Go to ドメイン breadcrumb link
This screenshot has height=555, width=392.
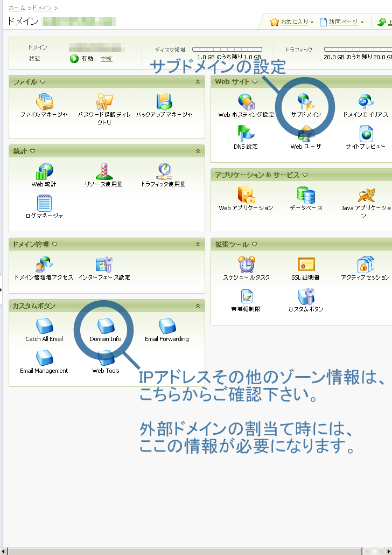[x=42, y=8]
